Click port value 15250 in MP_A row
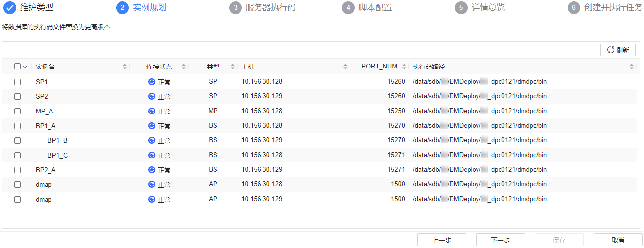 pos(396,111)
